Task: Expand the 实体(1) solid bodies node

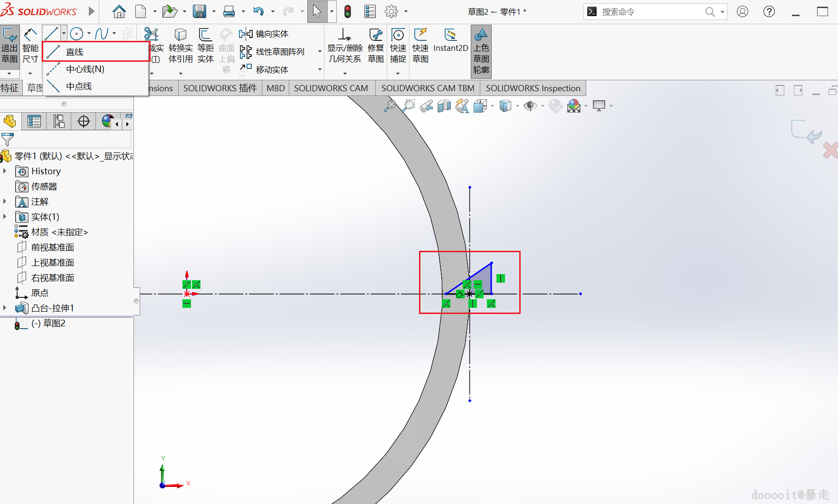Action: coord(5,217)
